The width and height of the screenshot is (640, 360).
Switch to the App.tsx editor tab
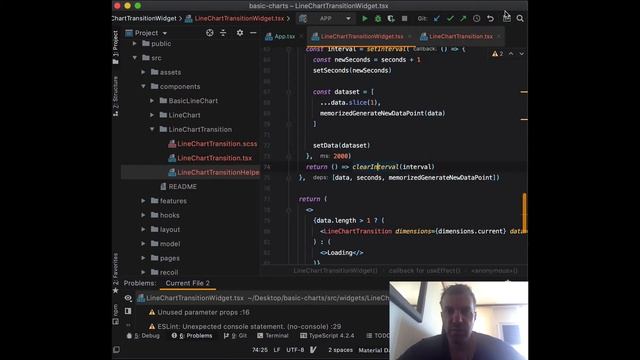pyautogui.click(x=283, y=36)
